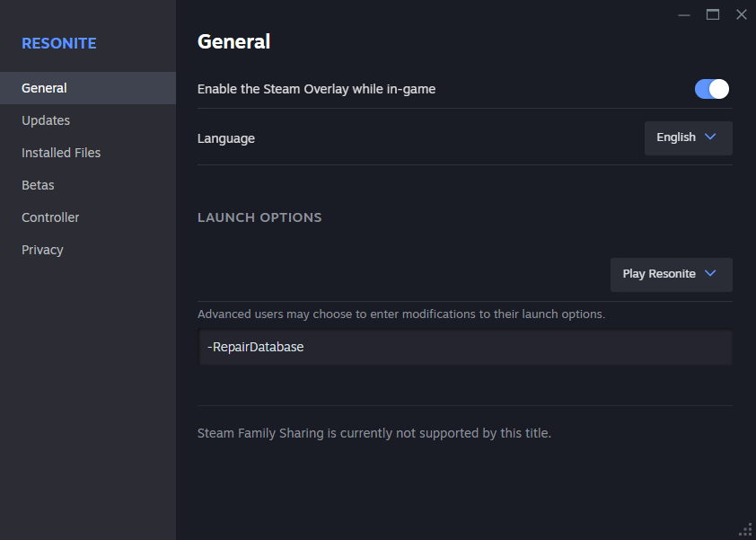Click the General page heading
The image size is (756, 540).
coord(233,41)
